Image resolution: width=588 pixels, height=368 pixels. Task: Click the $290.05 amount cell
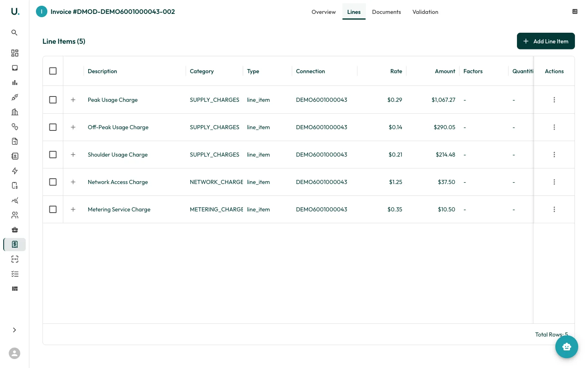pyautogui.click(x=445, y=127)
